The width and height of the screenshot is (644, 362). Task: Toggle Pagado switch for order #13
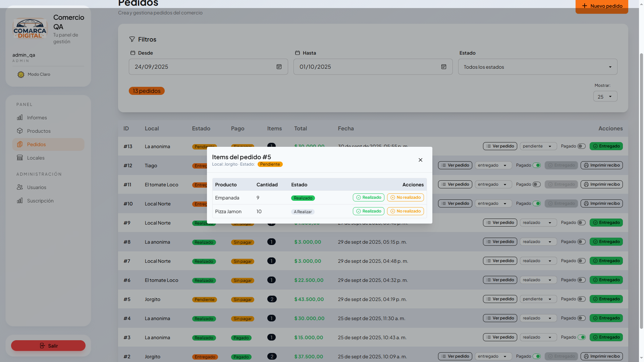pos(581,146)
